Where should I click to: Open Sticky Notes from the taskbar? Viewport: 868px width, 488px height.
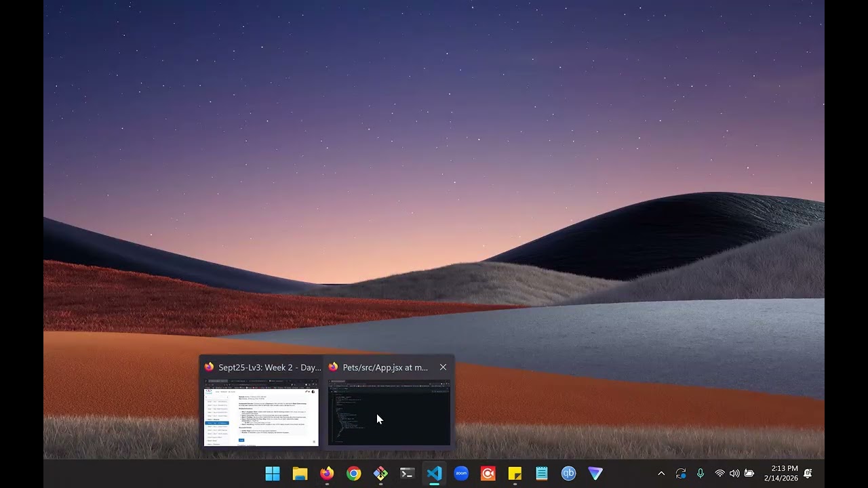coord(515,474)
